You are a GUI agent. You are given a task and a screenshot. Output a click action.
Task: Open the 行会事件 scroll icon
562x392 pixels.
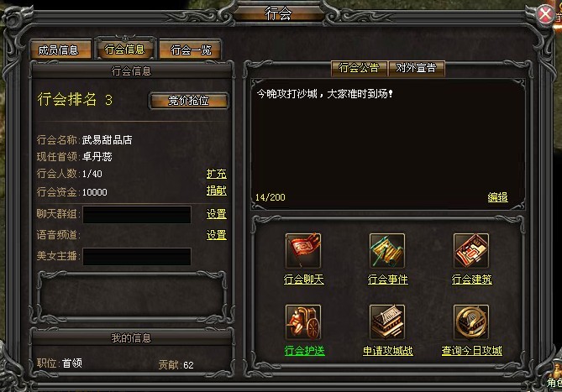[387, 251]
